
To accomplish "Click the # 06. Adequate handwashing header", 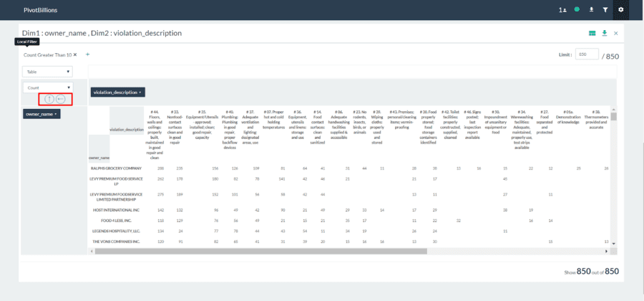I will [339, 125].
